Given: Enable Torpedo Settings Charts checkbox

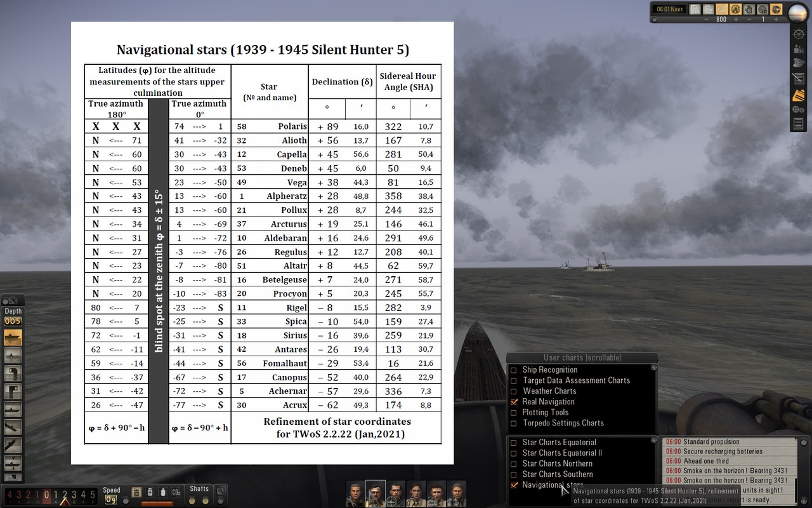Looking at the screenshot, I should pyautogui.click(x=514, y=423).
